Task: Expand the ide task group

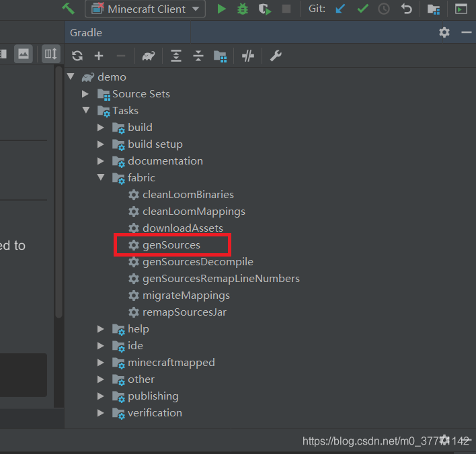Action: coord(100,346)
